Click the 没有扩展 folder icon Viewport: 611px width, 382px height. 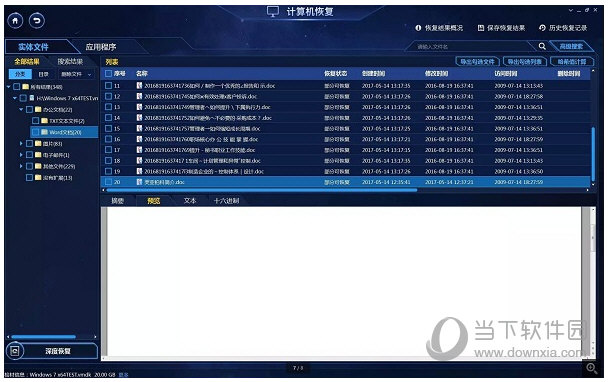(38, 177)
